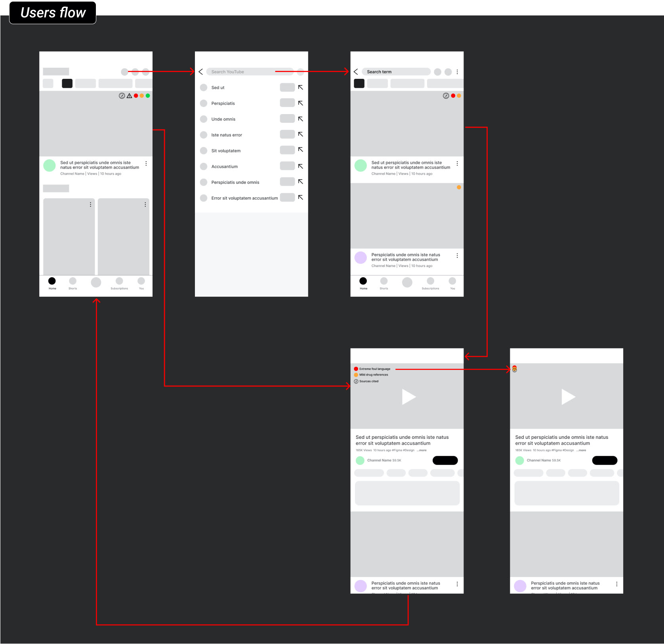Click insert arrow on Iste natus error

(x=301, y=134)
